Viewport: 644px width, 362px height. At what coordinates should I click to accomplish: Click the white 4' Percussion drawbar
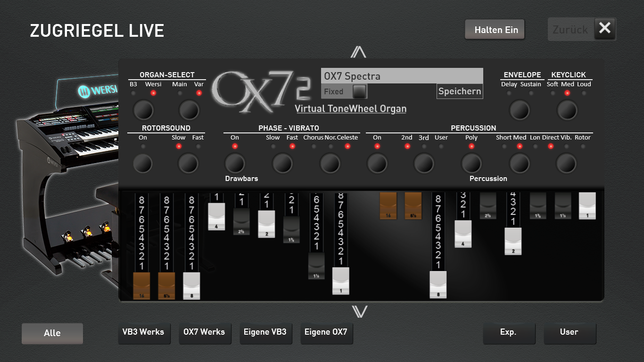pos(463,234)
